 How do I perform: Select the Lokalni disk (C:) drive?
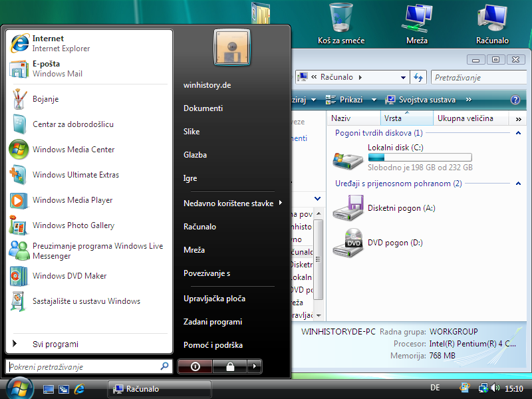pyautogui.click(x=402, y=157)
